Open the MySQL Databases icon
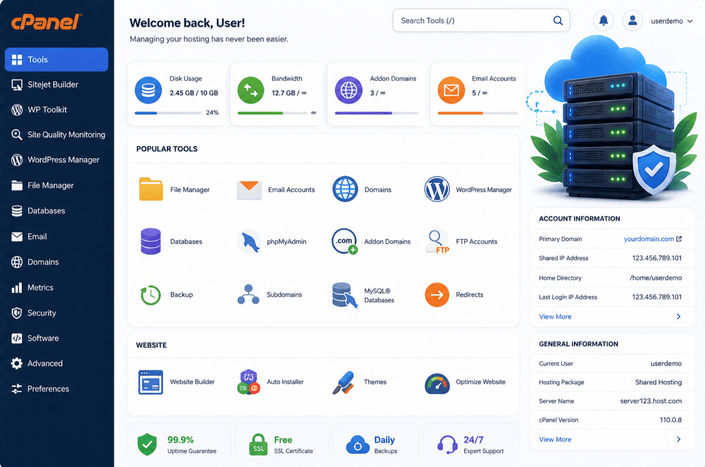705x467 pixels. click(345, 295)
